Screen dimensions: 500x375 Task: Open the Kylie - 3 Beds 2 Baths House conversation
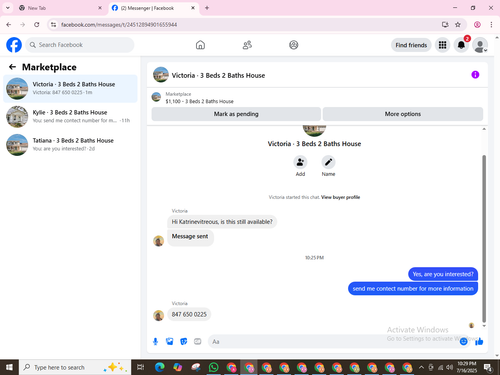[70, 116]
